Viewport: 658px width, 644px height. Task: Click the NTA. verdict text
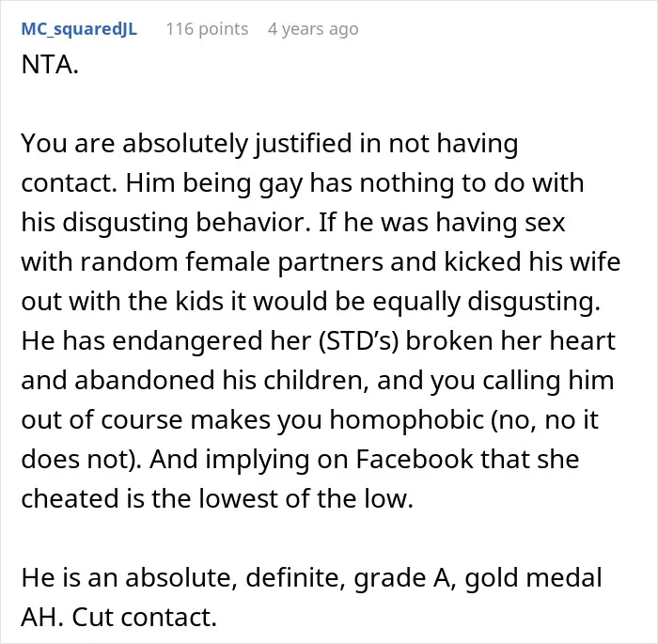point(50,65)
